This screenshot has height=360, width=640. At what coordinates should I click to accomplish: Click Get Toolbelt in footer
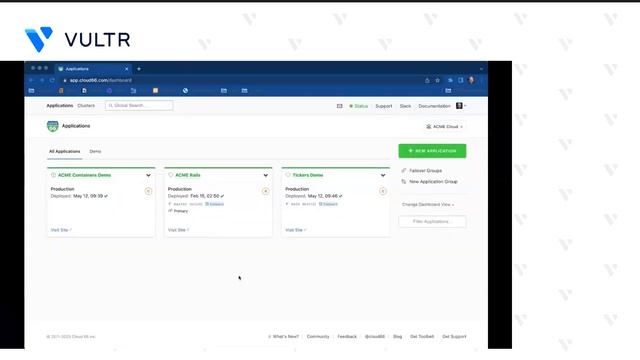[422, 337]
